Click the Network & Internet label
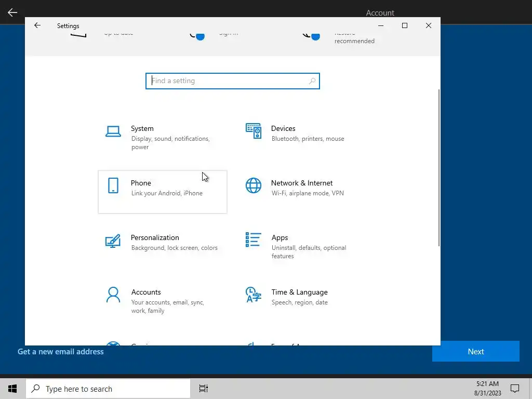Screen dimensions: 532x399 point(302,183)
